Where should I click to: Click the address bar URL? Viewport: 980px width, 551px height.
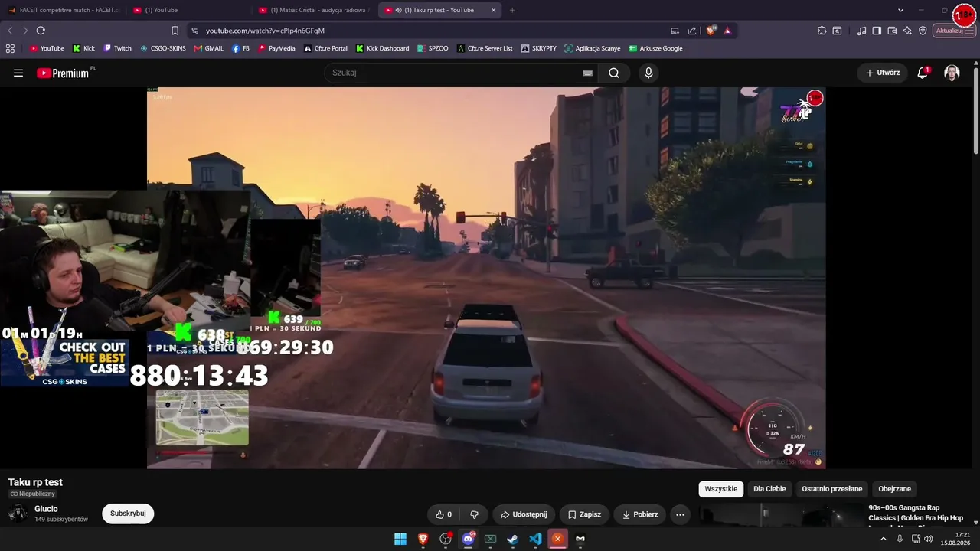pyautogui.click(x=265, y=31)
